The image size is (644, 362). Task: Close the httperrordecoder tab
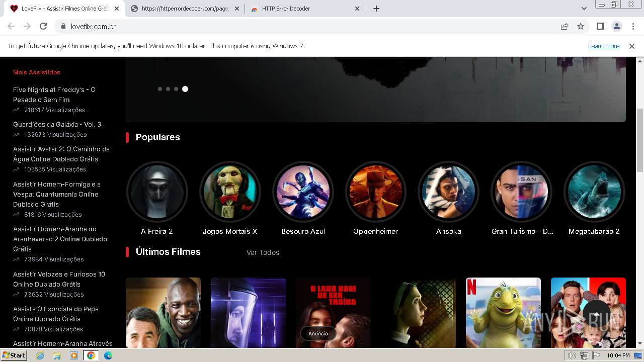point(237,9)
